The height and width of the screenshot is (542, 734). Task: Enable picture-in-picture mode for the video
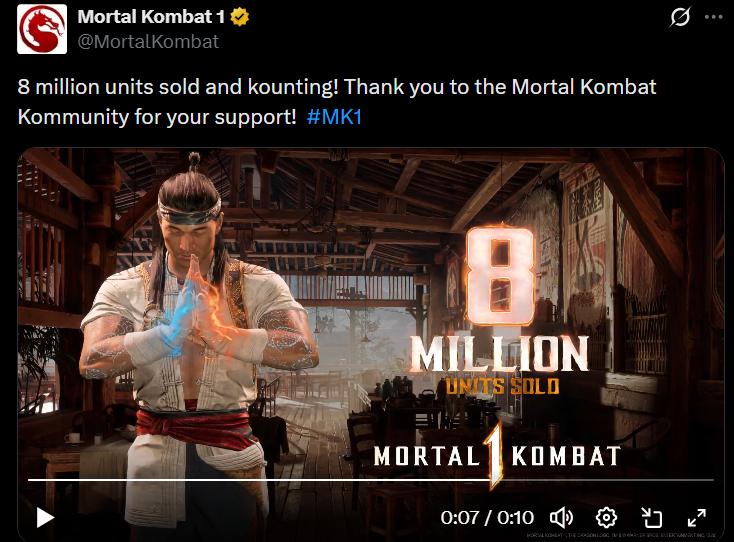click(x=651, y=518)
